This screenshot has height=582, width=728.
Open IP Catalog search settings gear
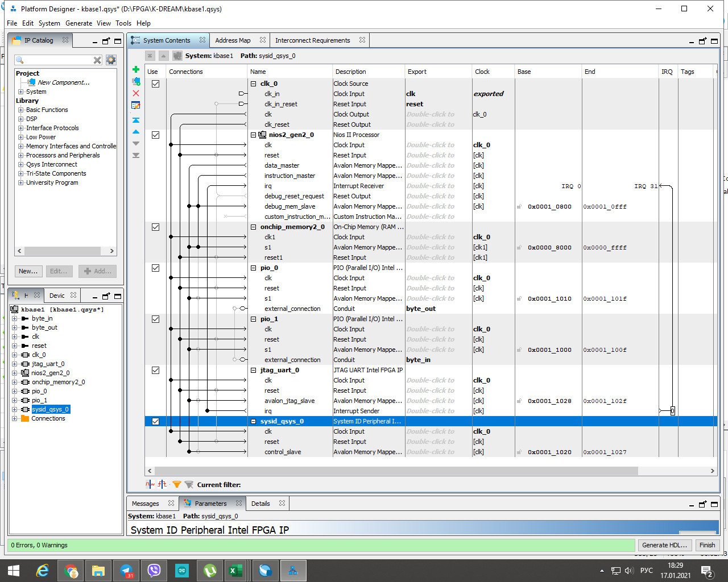tap(111, 60)
